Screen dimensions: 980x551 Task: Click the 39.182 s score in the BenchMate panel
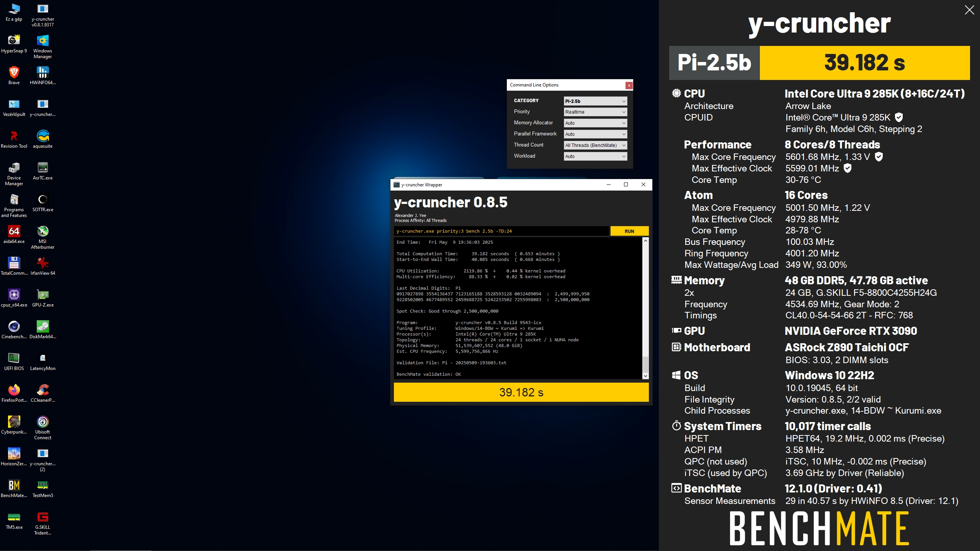coord(864,63)
